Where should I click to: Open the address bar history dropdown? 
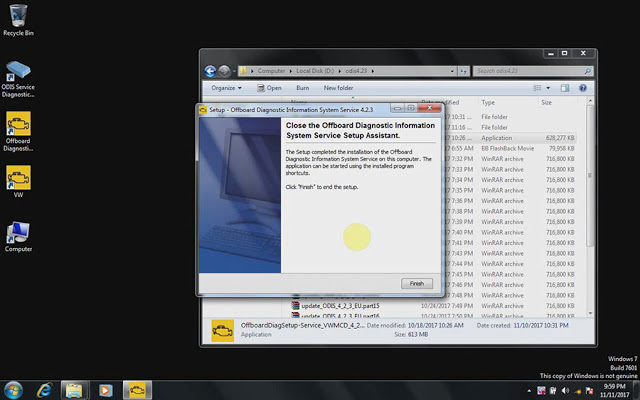point(452,71)
